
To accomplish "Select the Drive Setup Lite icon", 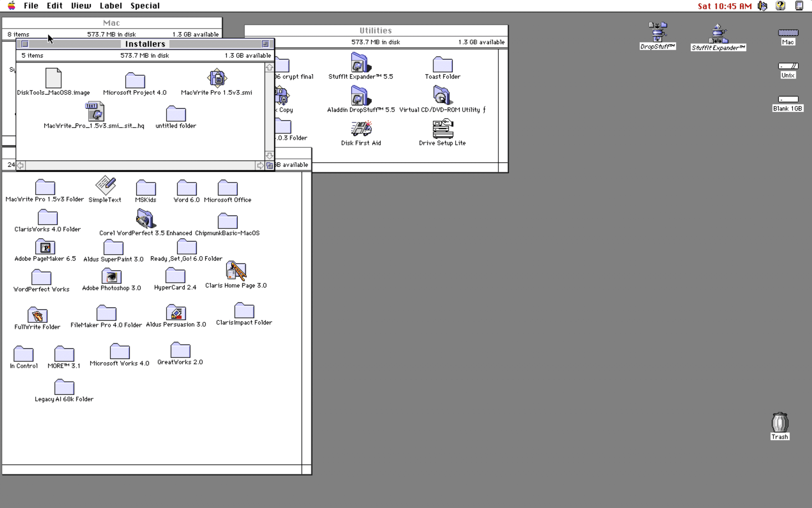I will coord(443,128).
